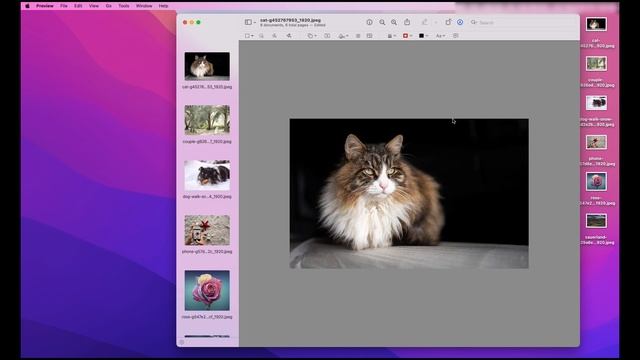The height and width of the screenshot is (360, 640).
Task: Select the dog-walk-snow jpeg desktop file icon
Action: [x=596, y=103]
